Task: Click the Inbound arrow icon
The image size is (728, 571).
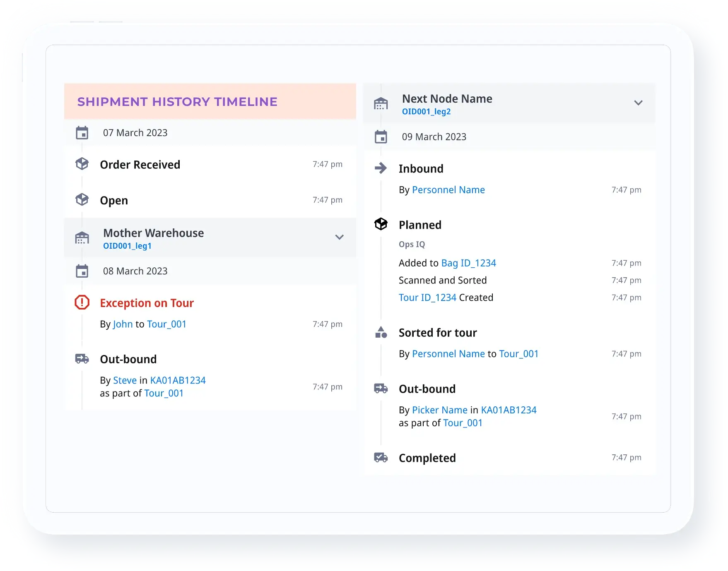Action: [381, 168]
